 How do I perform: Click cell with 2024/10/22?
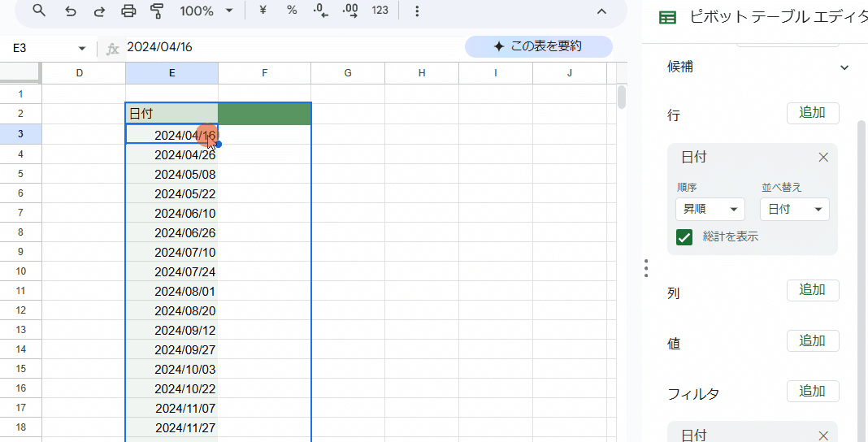tap(172, 388)
